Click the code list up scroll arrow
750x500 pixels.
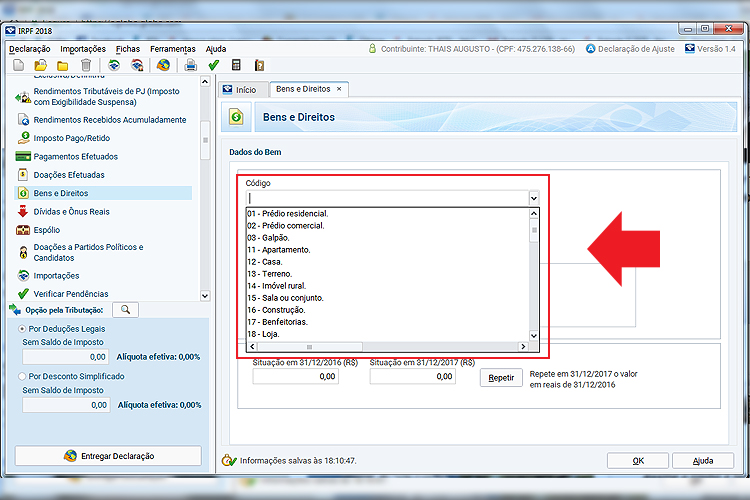coord(534,213)
